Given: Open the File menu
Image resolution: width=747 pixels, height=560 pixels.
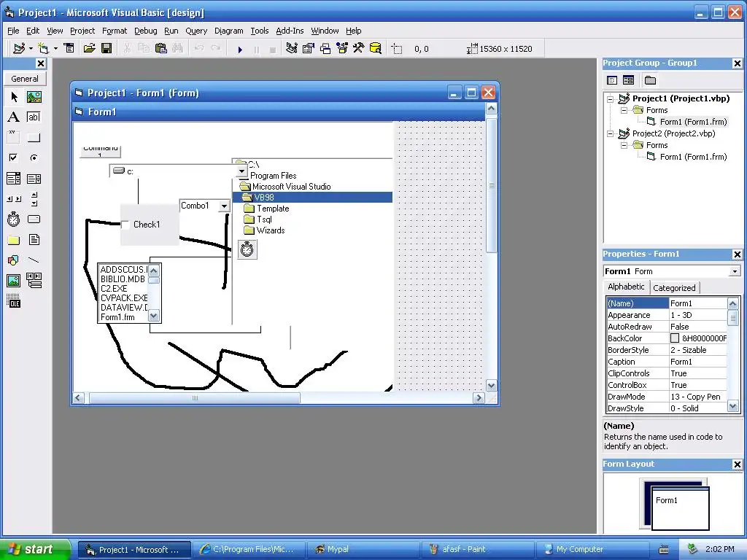Looking at the screenshot, I should 13,31.
